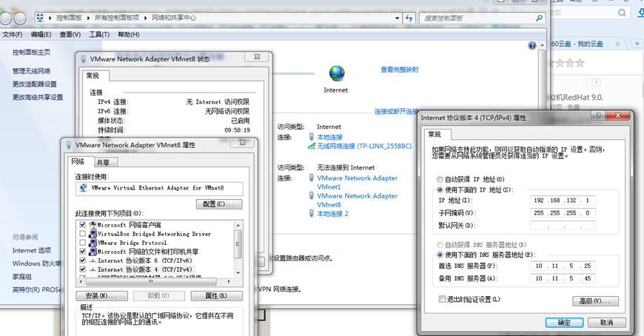
Task: Enable 退出时验证设置 checkbox
Action: pos(442,299)
